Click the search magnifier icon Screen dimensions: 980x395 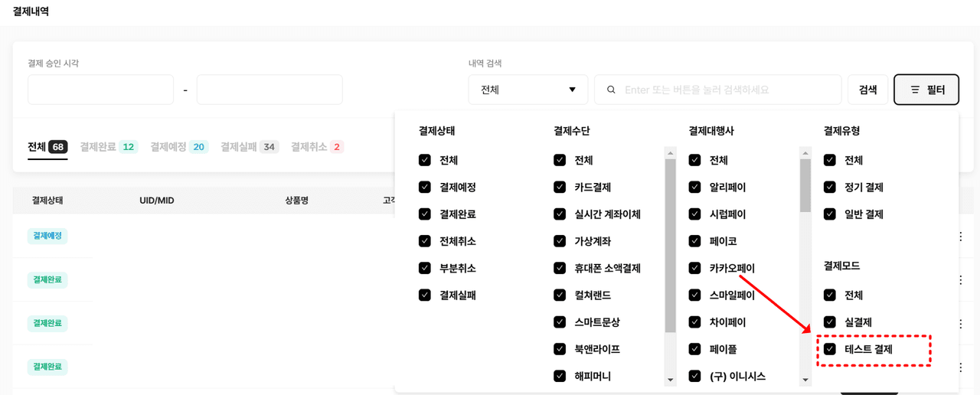point(611,90)
